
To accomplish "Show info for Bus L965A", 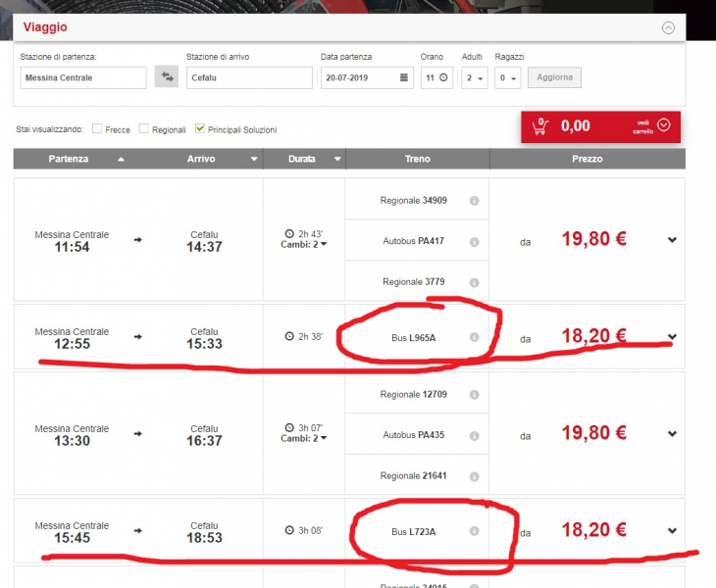I will coord(475,337).
